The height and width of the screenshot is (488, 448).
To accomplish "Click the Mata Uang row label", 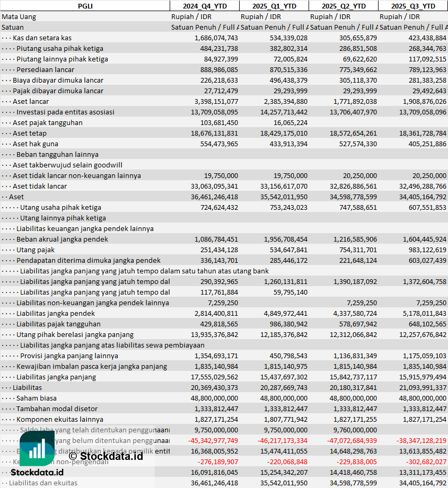I will [x=19, y=16].
